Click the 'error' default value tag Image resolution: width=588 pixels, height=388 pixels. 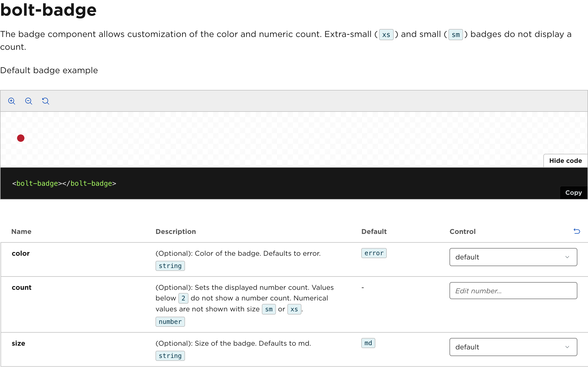click(374, 253)
